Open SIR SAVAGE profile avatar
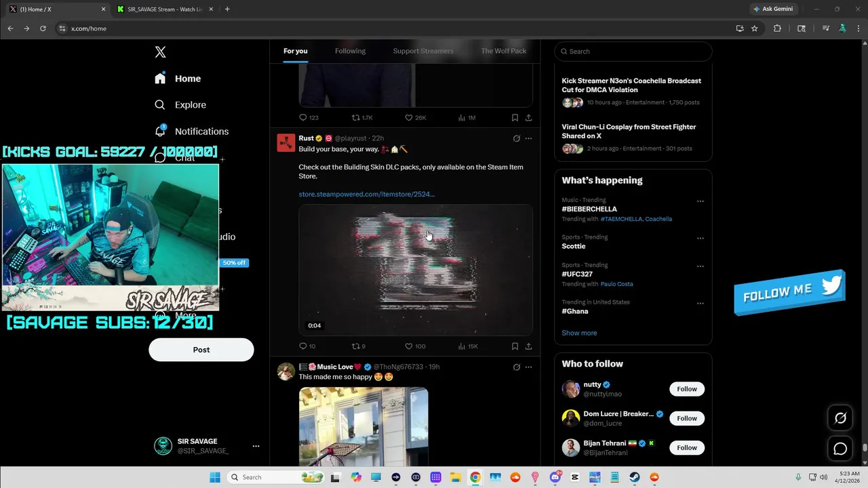This screenshot has width=868, height=488. pos(163,446)
